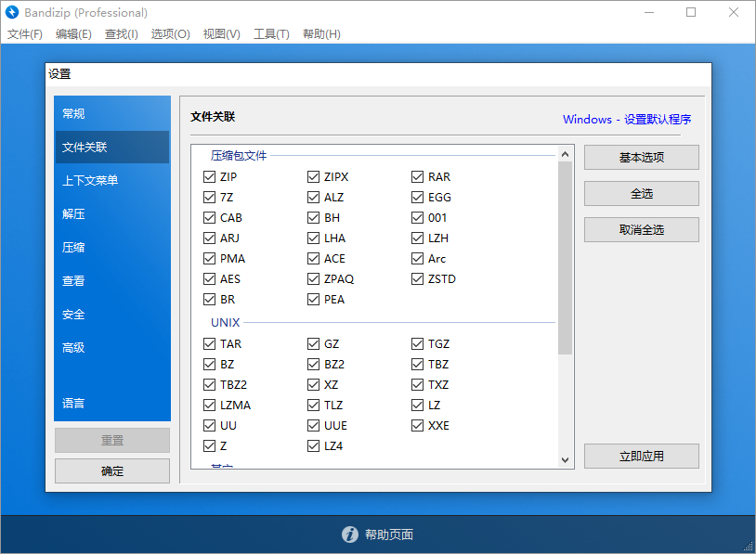Image resolution: width=756 pixels, height=554 pixels.
Task: Uncheck the ZSTD format
Action: [x=417, y=278]
